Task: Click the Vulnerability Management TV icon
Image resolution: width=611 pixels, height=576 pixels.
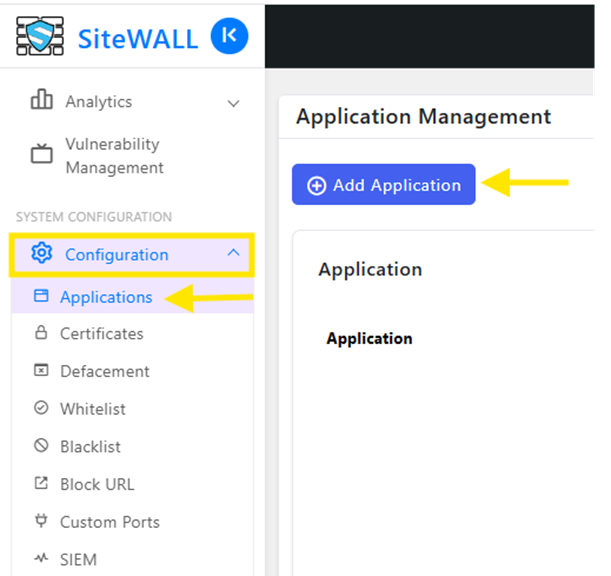Action: tap(42, 154)
